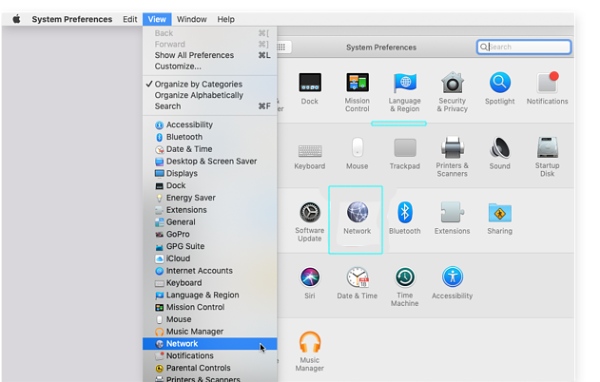Click the Apple menu logo
The image size is (600, 382).
(x=16, y=19)
